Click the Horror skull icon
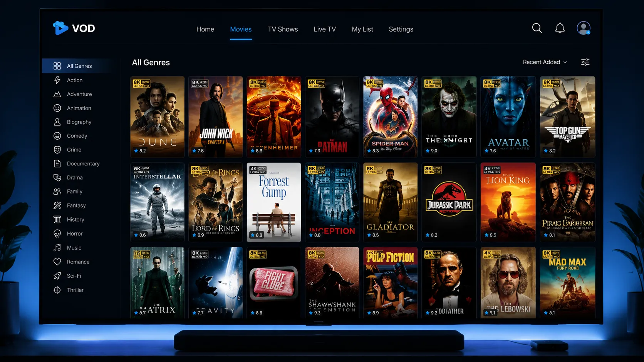The height and width of the screenshot is (362, 644). coord(57,234)
